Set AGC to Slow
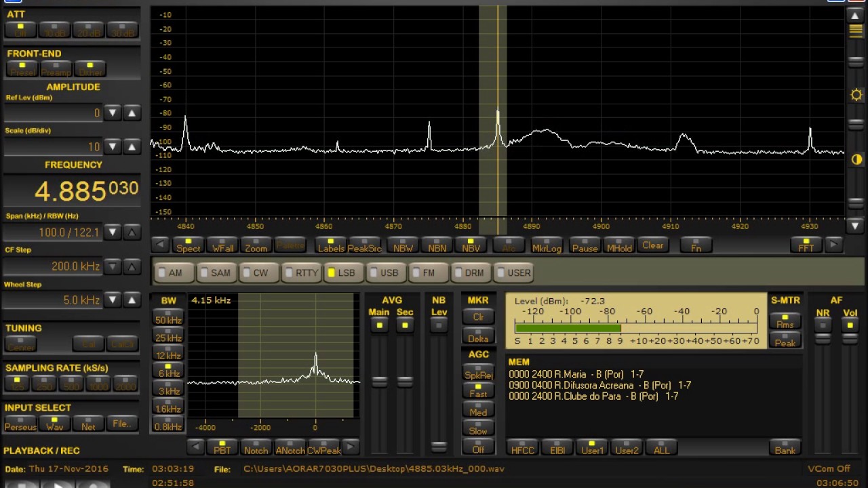The width and height of the screenshot is (868, 488). [479, 428]
